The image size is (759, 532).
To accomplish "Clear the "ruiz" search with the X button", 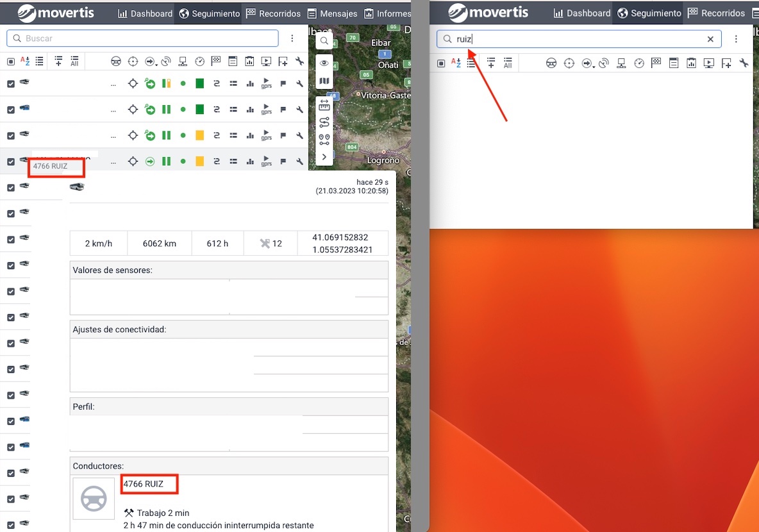I will click(x=710, y=39).
